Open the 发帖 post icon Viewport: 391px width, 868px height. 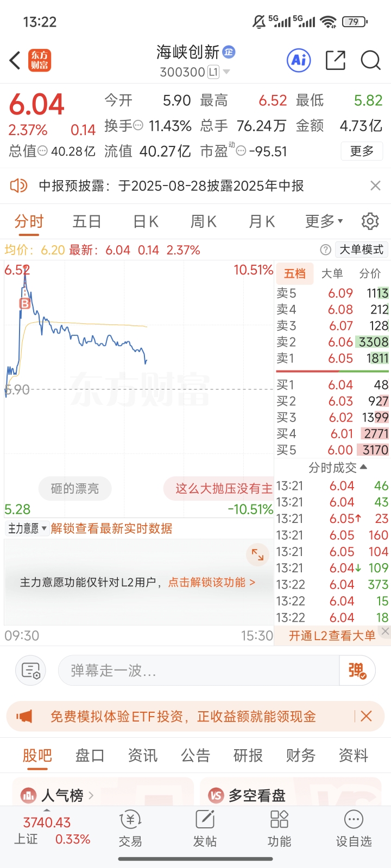(205, 828)
